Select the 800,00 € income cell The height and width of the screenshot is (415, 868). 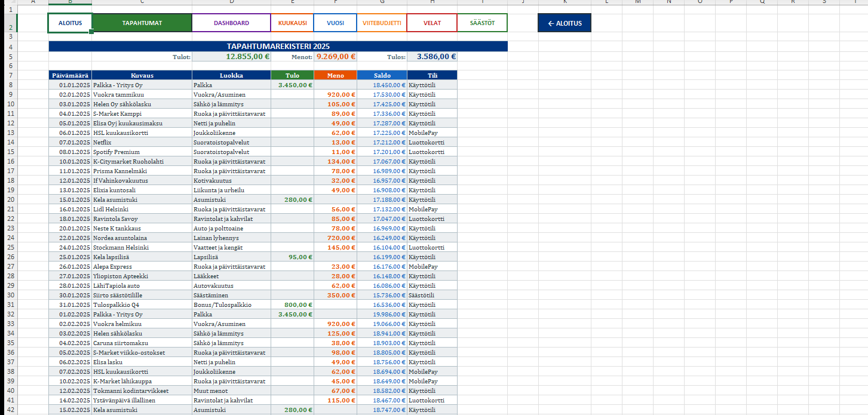click(292, 305)
